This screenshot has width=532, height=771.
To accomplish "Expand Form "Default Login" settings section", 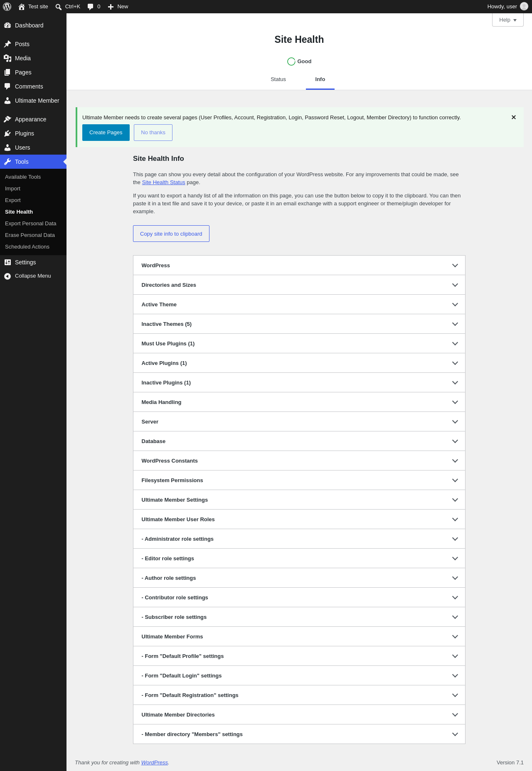I will click(x=299, y=675).
